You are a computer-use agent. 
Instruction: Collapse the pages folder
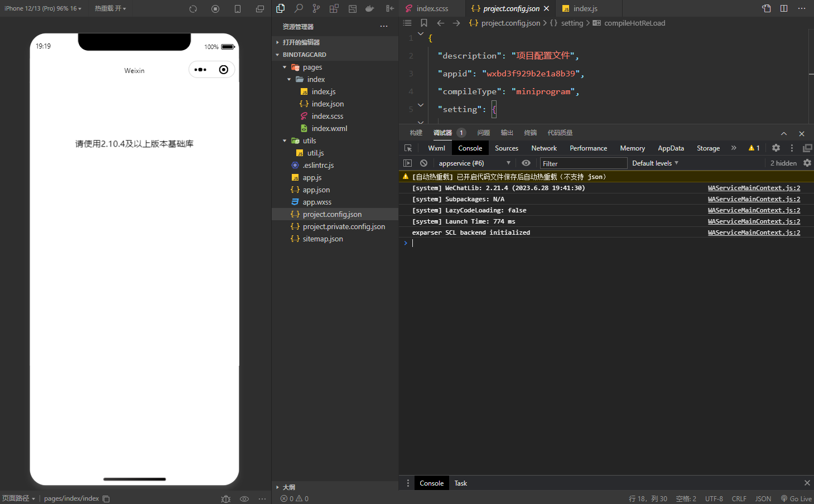click(285, 67)
